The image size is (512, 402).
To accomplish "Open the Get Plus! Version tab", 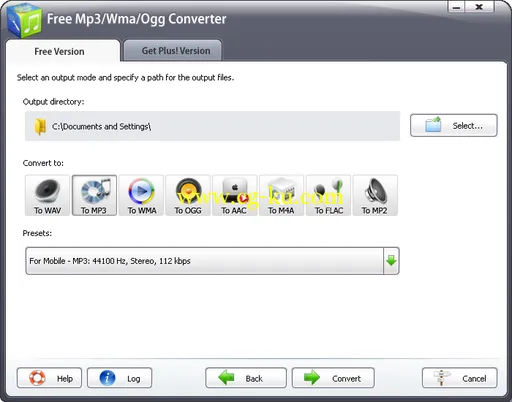I will 173,51.
